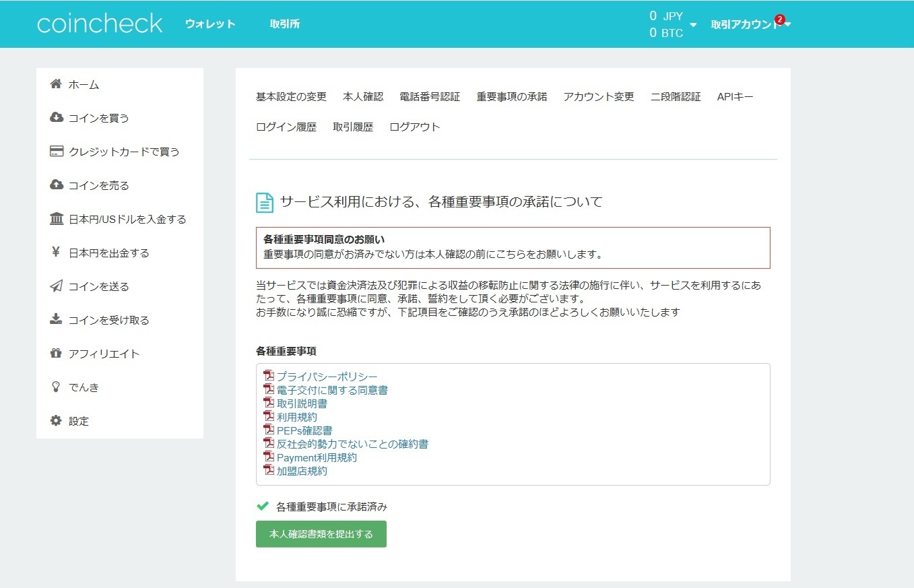Click the download tray icon for receiving coins
The image size is (914, 588).
tap(56, 319)
